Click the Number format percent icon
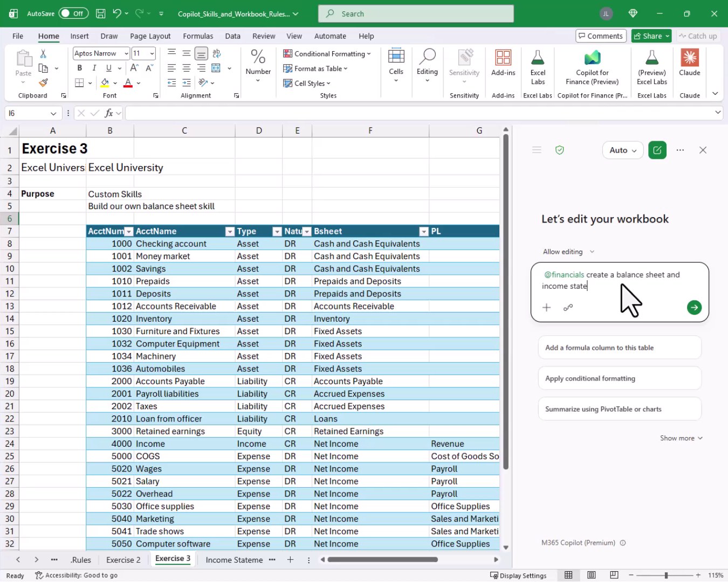728x582 pixels. 258,56
